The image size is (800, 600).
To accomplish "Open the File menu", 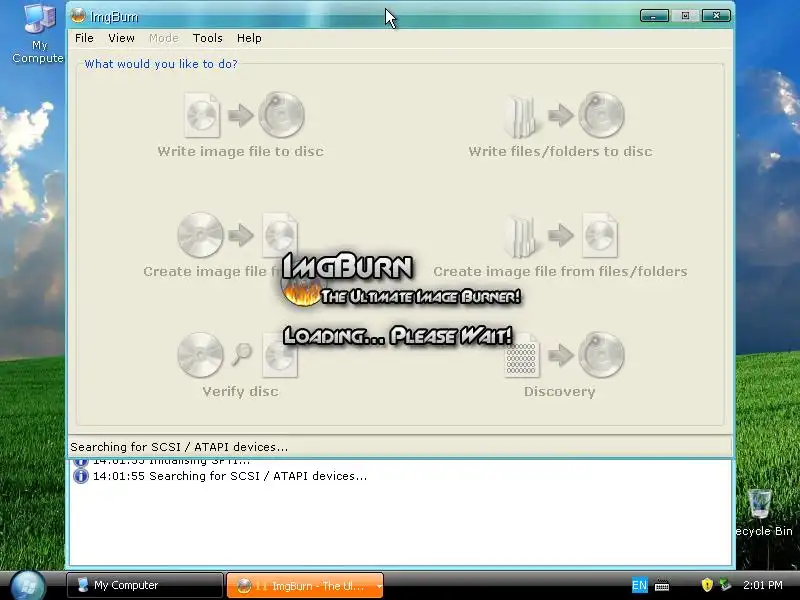I will [x=84, y=38].
